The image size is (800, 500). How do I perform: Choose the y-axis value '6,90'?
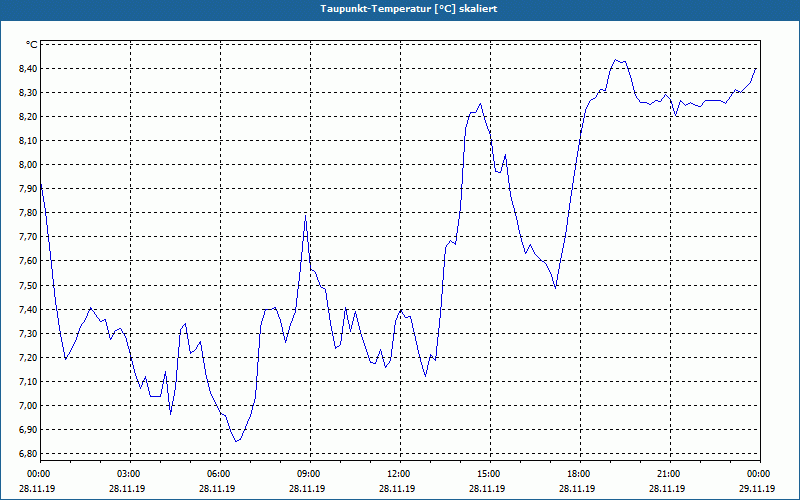point(29,430)
